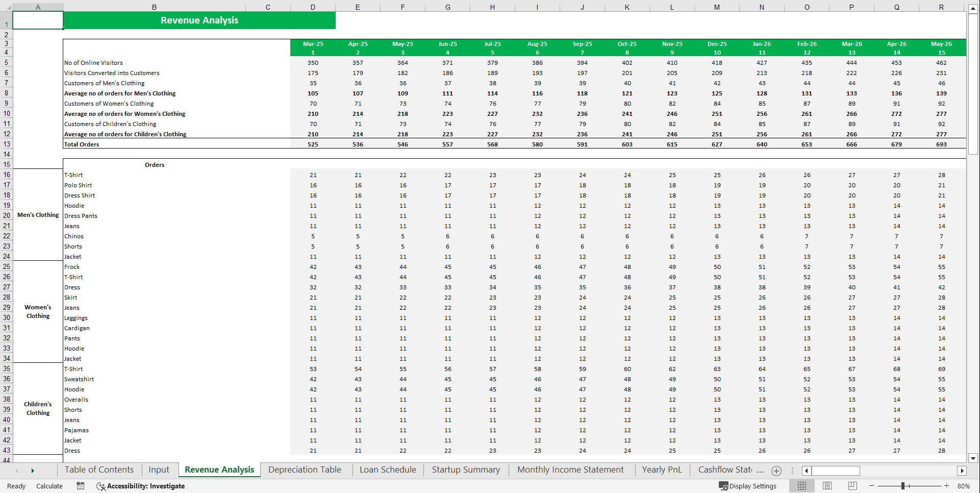Switch to Normal view in the status bar
Viewport: 980px width, 493px height.
coord(801,486)
